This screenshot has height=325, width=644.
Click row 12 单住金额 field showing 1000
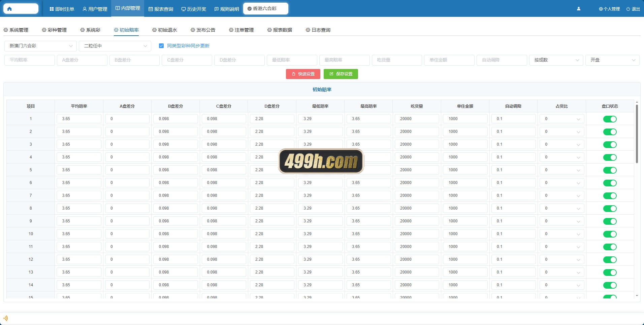[465, 259]
